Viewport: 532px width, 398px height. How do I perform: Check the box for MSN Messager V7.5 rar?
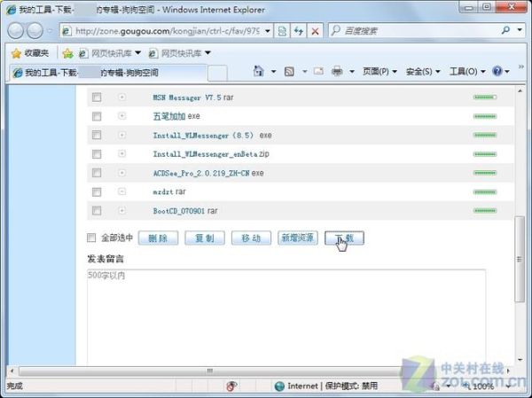(x=97, y=98)
